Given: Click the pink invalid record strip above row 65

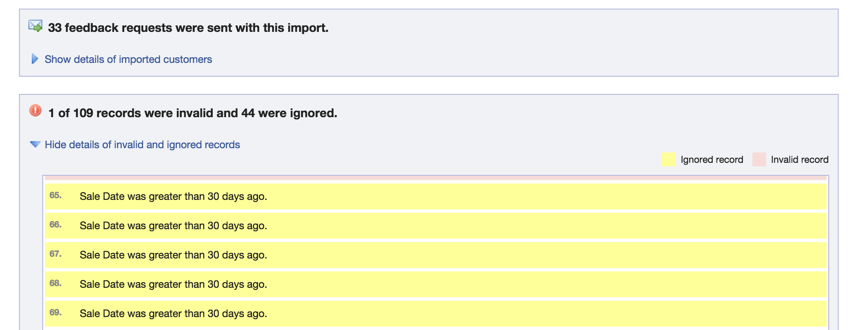Looking at the screenshot, I should tap(435, 177).
